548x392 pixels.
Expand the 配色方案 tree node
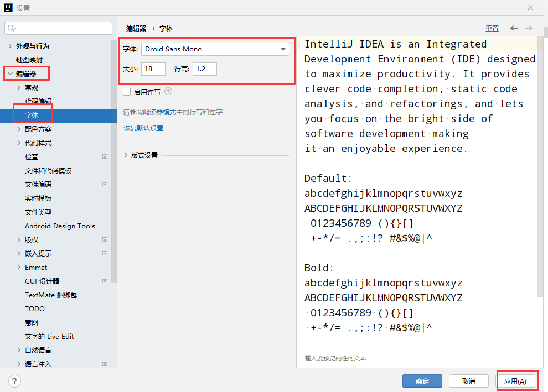pos(19,129)
